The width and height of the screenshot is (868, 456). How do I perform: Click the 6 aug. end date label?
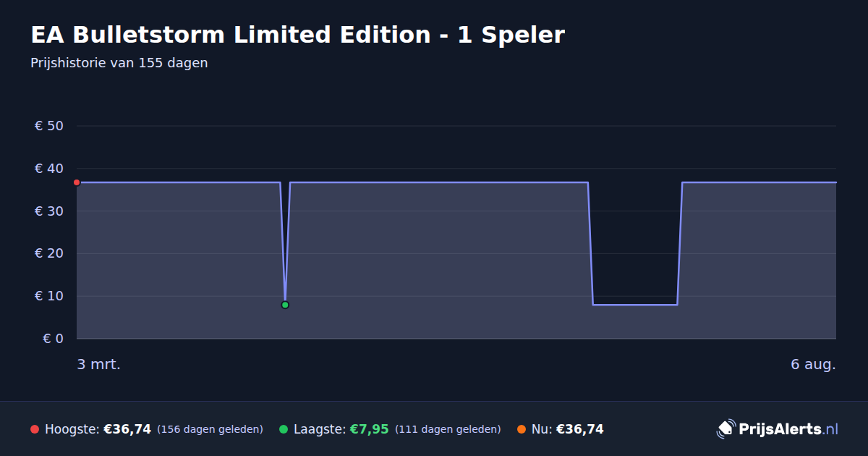coord(813,364)
